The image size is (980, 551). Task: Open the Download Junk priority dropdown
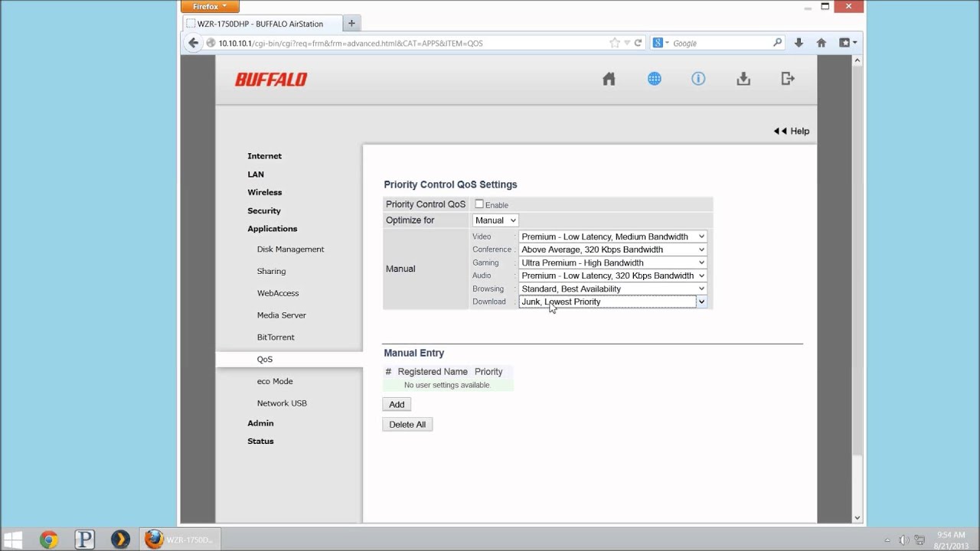pos(612,302)
